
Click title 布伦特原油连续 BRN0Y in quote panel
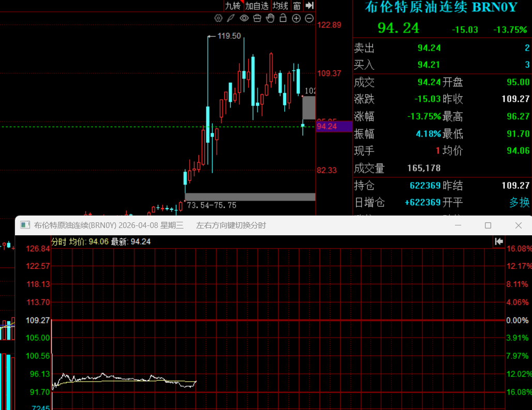[441, 7]
